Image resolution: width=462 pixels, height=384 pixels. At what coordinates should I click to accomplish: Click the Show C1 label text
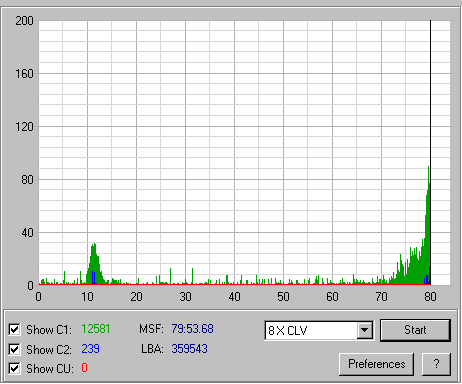click(x=49, y=330)
